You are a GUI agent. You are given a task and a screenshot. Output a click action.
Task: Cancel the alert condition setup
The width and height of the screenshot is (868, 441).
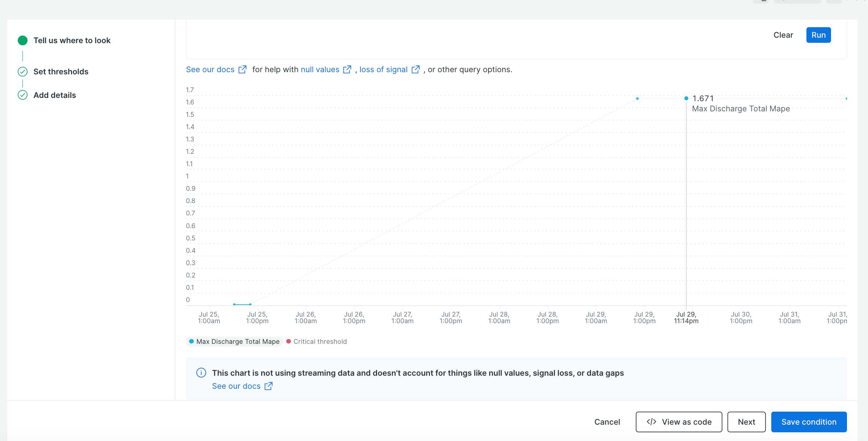[607, 422]
